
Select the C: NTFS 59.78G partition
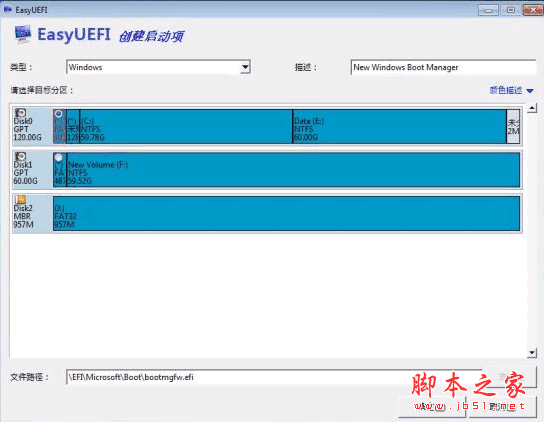tap(186, 126)
